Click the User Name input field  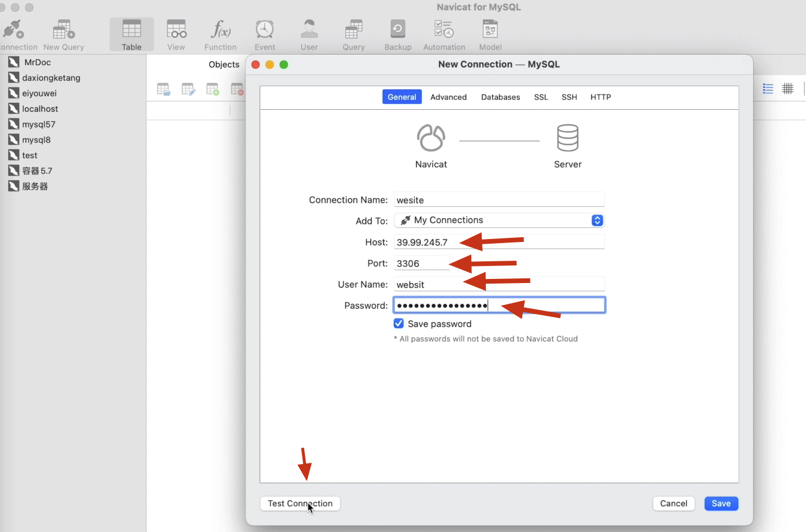tap(499, 284)
